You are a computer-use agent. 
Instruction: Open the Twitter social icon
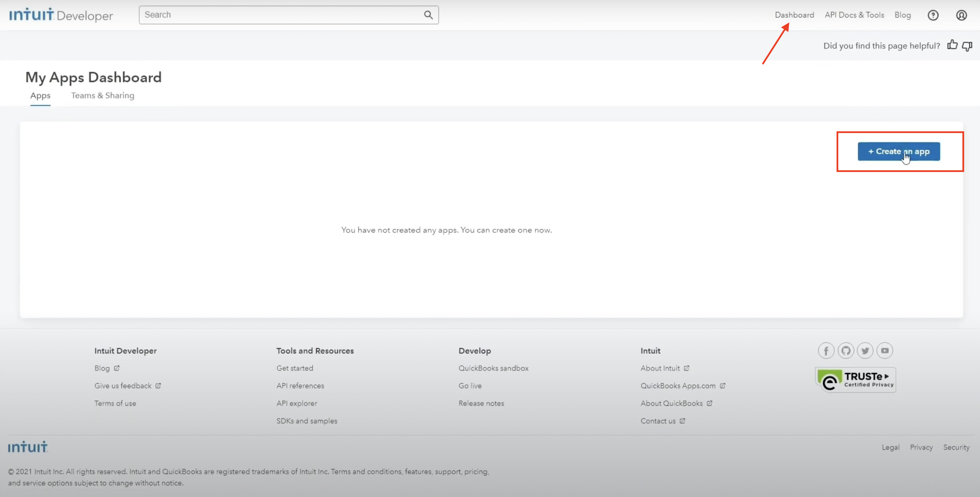tap(865, 351)
